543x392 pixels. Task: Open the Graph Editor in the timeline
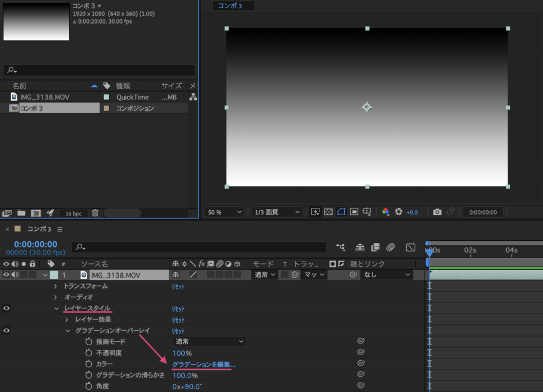coord(410,247)
